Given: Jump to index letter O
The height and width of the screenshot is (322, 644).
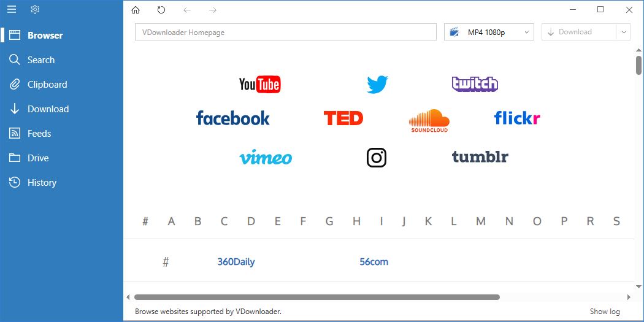Looking at the screenshot, I should tap(537, 221).
